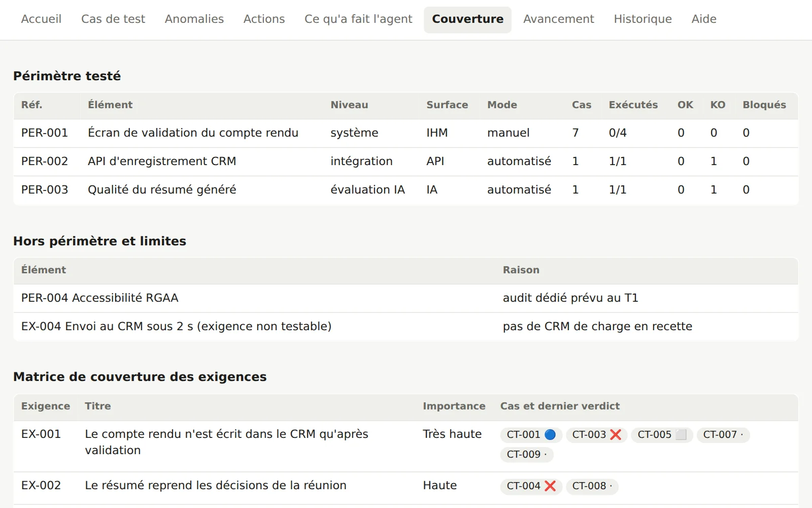Viewport: 812px width, 508px height.
Task: Open the Aide tab
Action: point(704,19)
